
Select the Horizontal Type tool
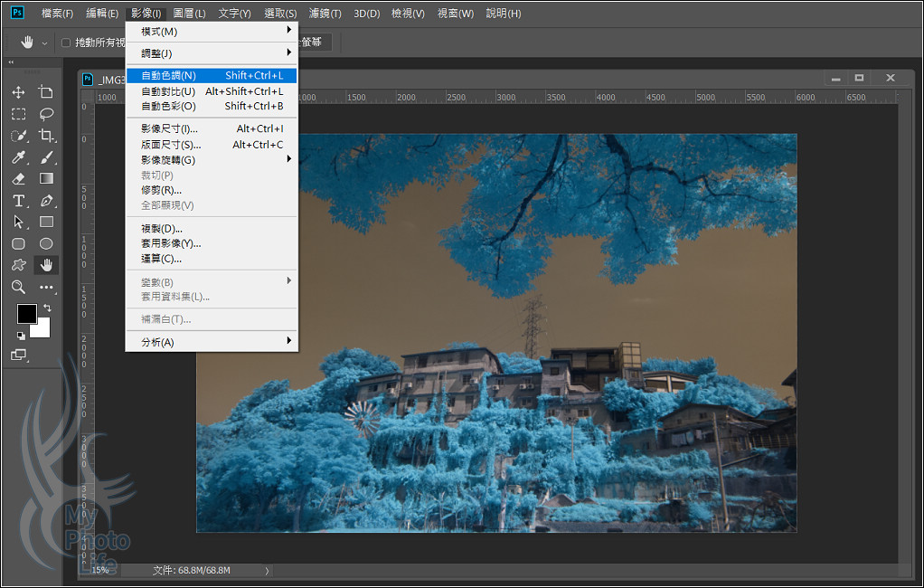[x=18, y=201]
